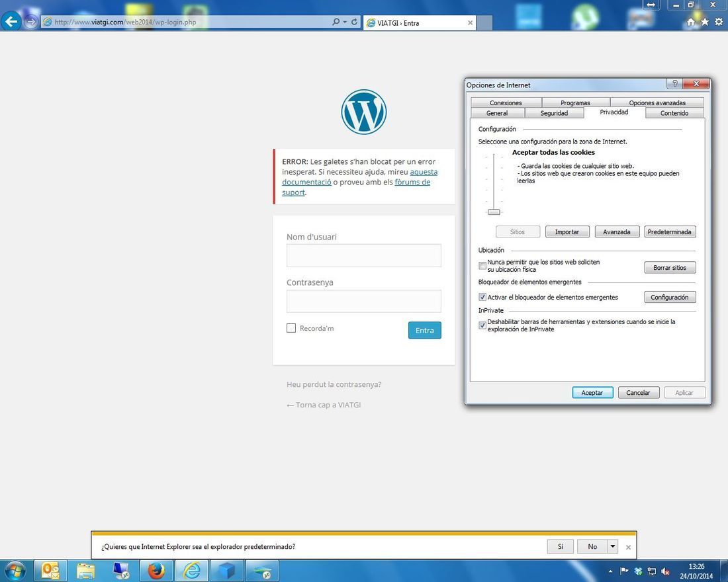This screenshot has width=728, height=582.
Task: Open Windows Explorer folder on taskbar
Action: 85,570
